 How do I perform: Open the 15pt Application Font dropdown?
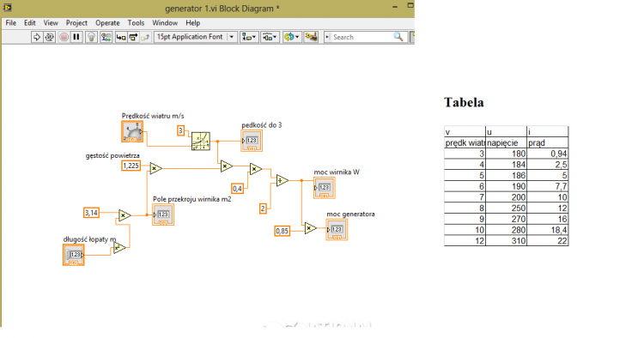196,37
